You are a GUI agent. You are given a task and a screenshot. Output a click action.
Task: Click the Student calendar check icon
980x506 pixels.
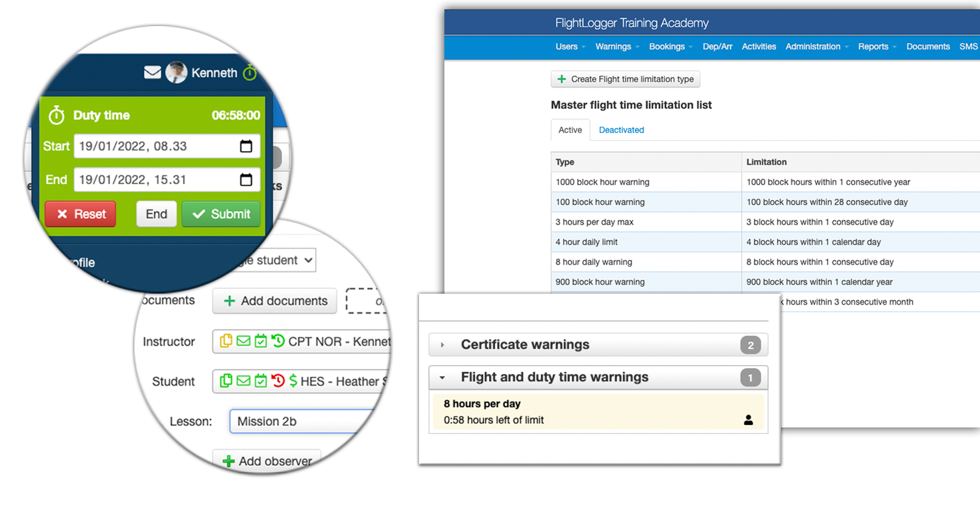[x=261, y=381]
